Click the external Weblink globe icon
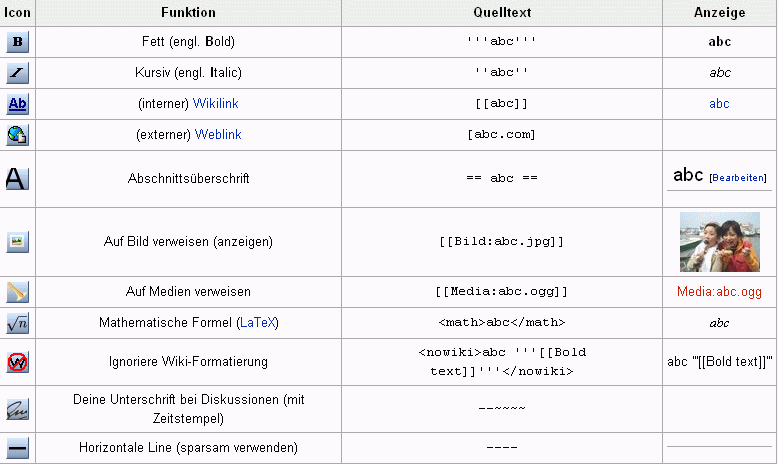Viewport: 778px width, 464px height. click(18, 135)
